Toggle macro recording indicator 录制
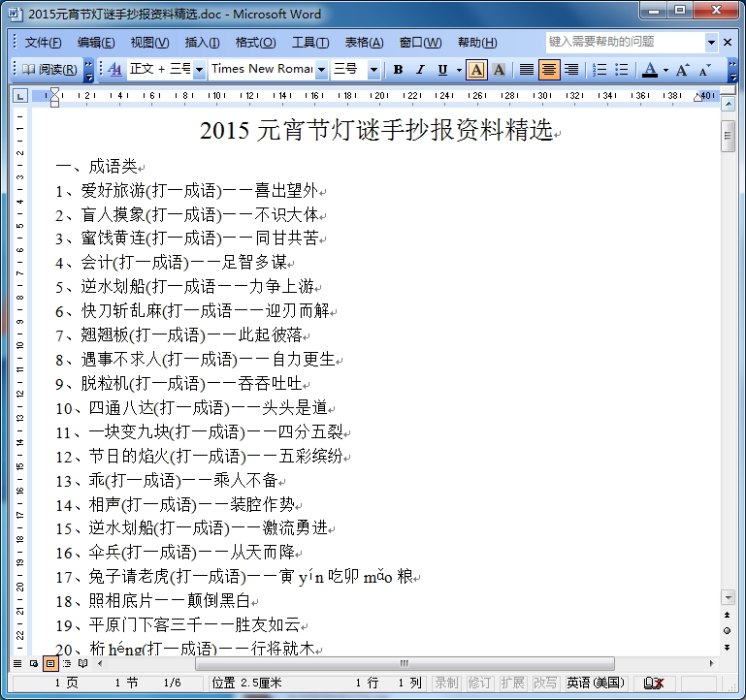 [x=446, y=683]
